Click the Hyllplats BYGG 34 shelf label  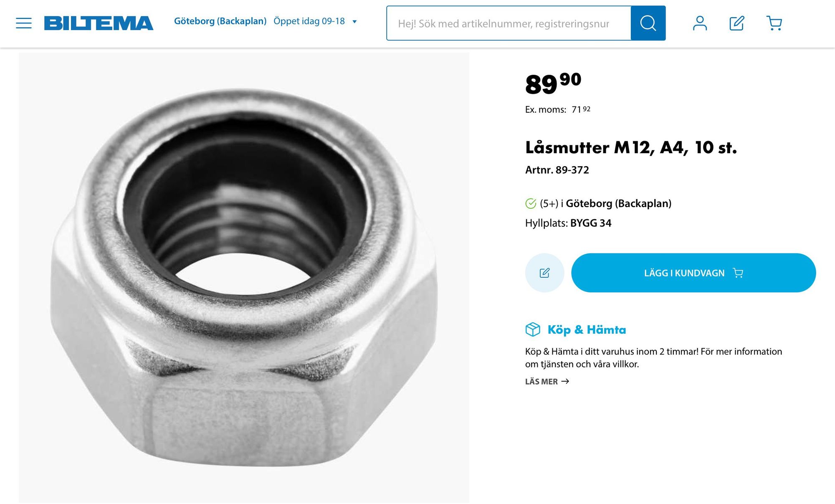[x=568, y=223]
